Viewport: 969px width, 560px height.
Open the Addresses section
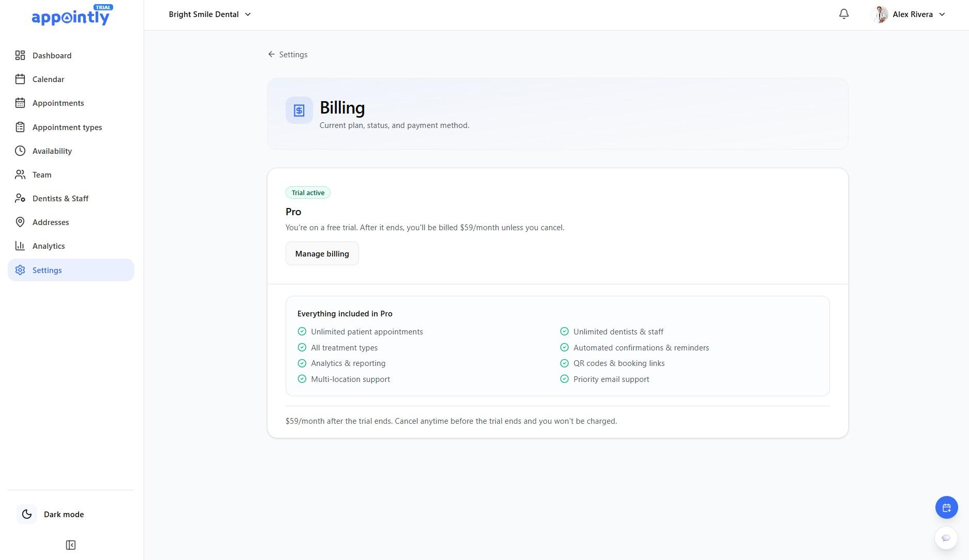(51, 222)
